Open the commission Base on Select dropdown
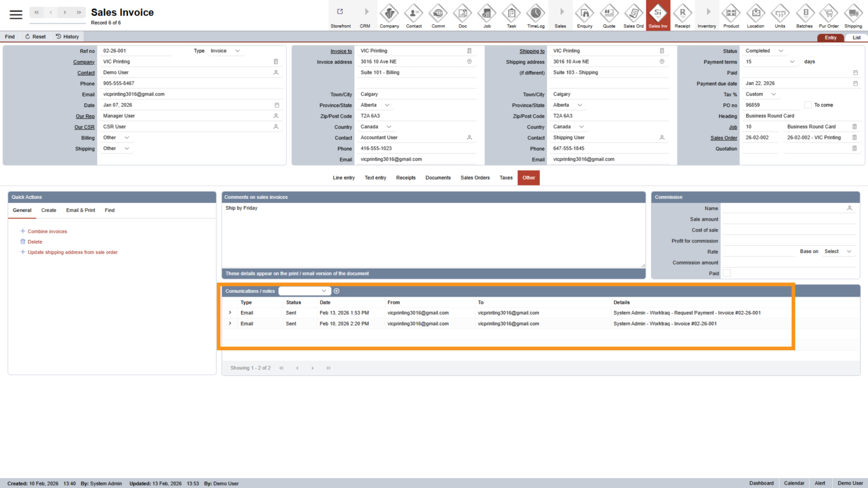 (x=838, y=251)
